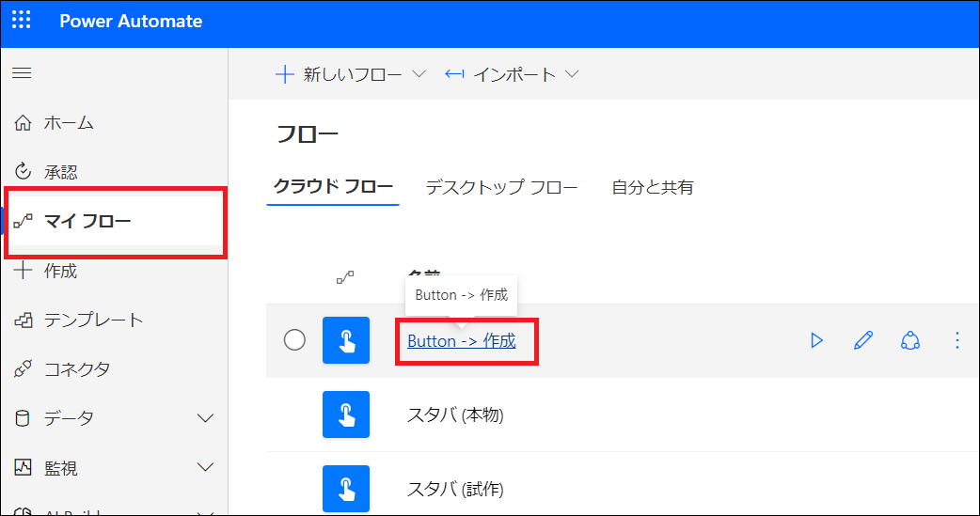The width and height of the screenshot is (980, 516).
Task: Open the インポート dropdown chevron
Action: click(x=571, y=74)
